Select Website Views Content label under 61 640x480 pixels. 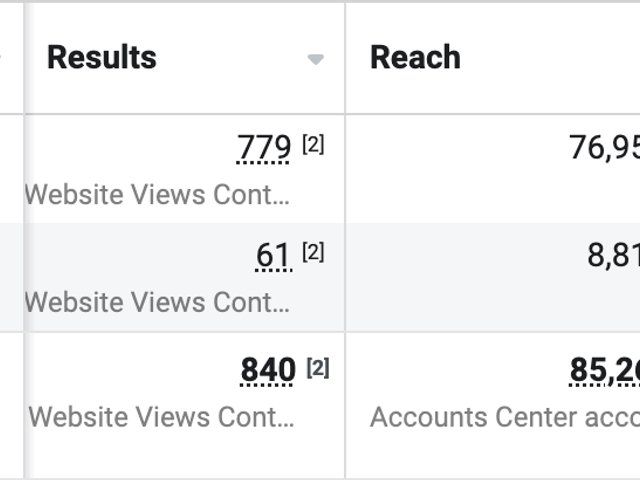point(157,302)
